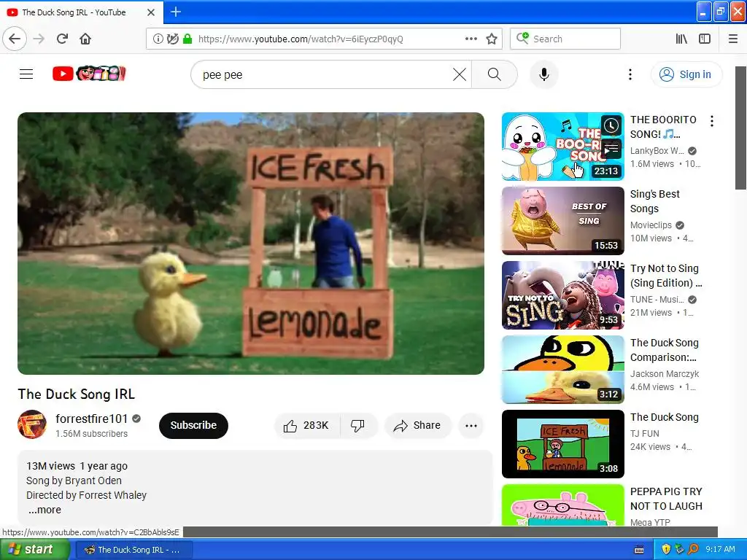The image size is (747, 560).
Task: Click the TJ FUN channel name
Action: (644, 433)
